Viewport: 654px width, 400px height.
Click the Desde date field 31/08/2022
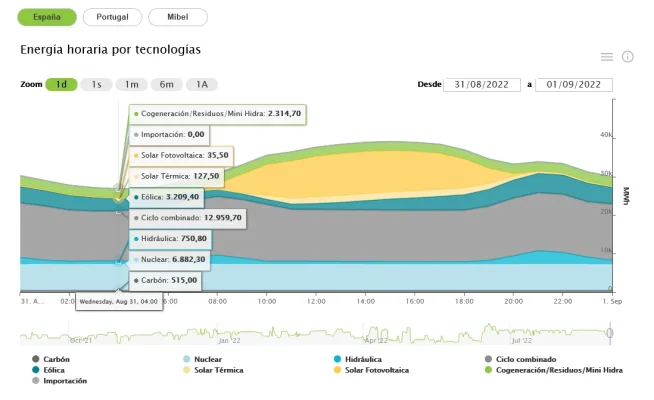tap(482, 85)
